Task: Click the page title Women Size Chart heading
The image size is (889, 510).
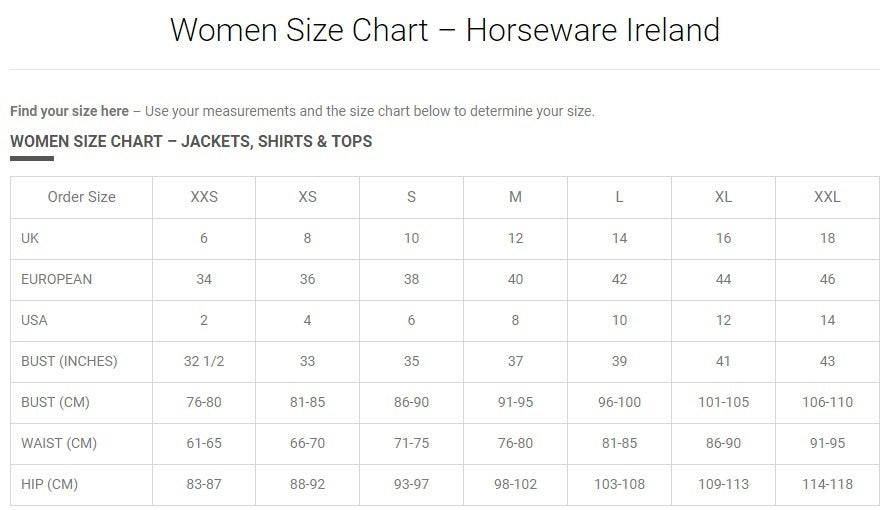Action: pos(444,30)
